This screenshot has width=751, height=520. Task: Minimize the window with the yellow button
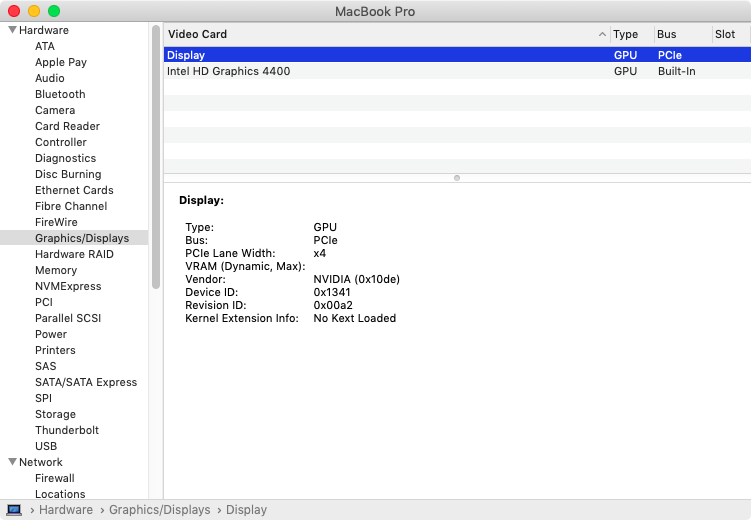34,11
